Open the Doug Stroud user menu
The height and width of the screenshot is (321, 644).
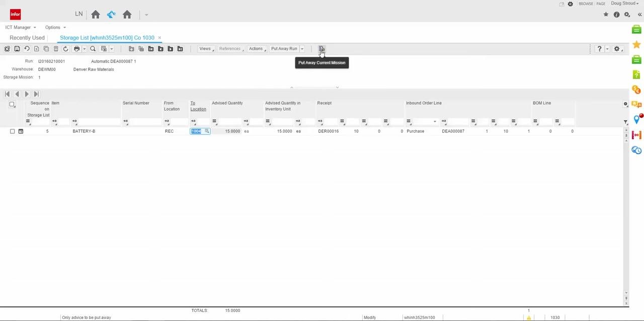(625, 4)
